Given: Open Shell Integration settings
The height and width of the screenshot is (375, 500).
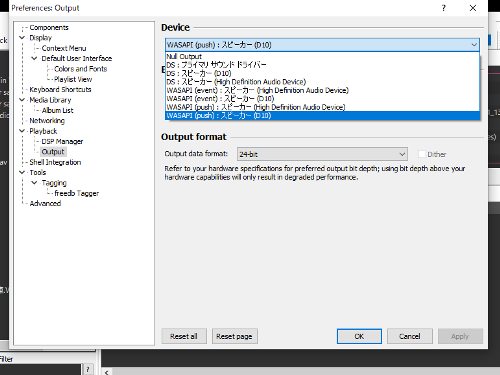Looking at the screenshot, I should pos(55,162).
